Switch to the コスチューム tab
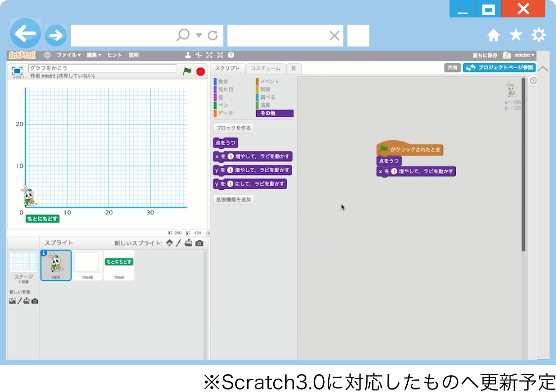This screenshot has height=392, width=556. (265, 68)
